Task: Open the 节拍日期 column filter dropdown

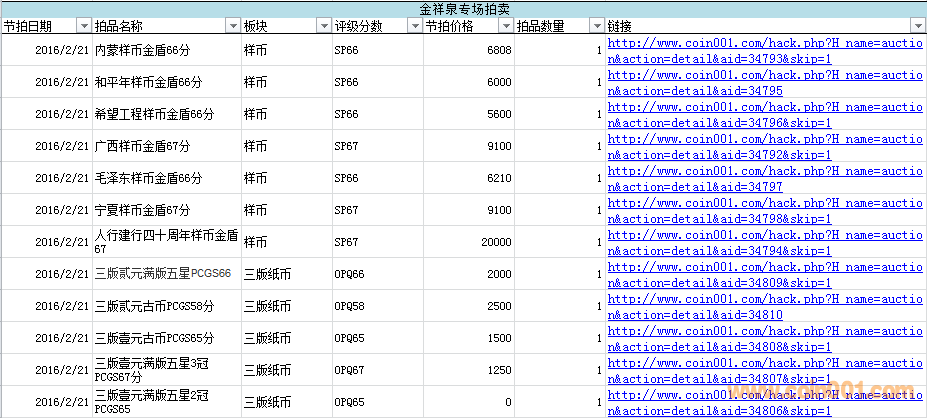Action: (x=83, y=26)
